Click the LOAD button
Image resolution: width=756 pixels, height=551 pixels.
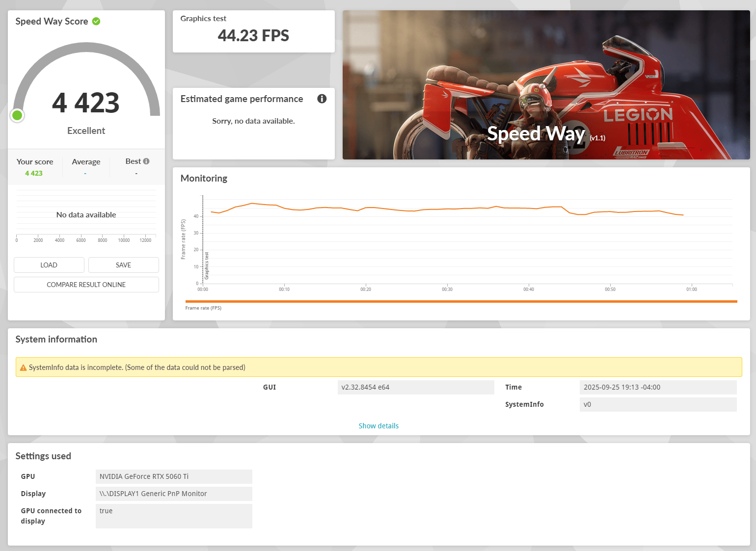49,265
